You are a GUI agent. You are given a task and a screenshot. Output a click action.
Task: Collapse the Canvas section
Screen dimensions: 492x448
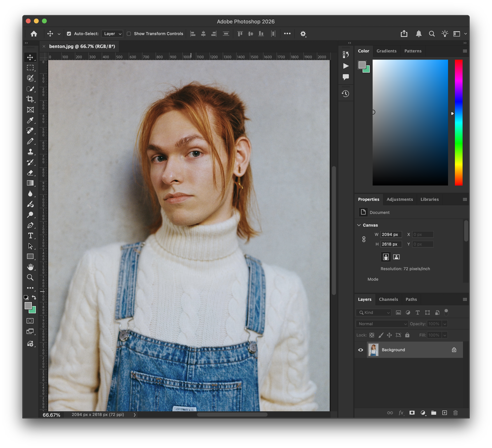pyautogui.click(x=359, y=225)
